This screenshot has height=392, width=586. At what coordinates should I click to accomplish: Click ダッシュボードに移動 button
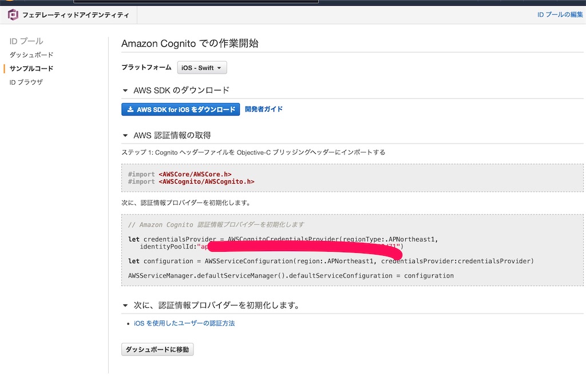tap(157, 350)
